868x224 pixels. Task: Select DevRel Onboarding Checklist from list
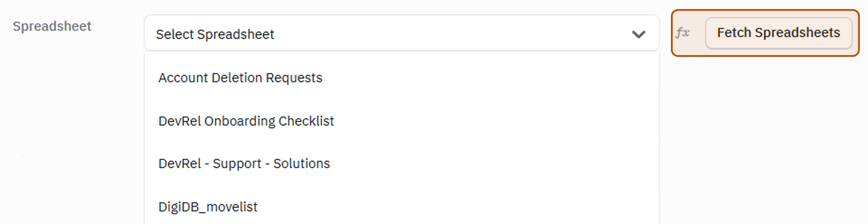coord(246,121)
